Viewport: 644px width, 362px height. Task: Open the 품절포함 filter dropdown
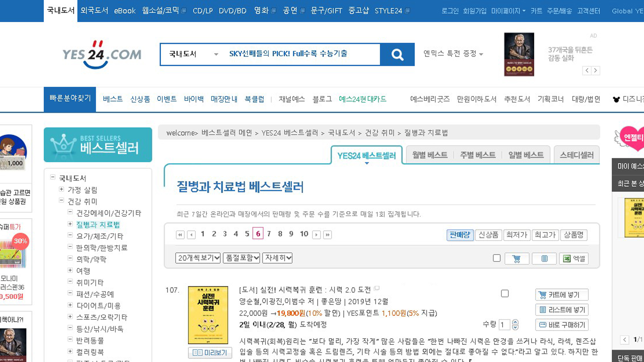pyautogui.click(x=241, y=258)
